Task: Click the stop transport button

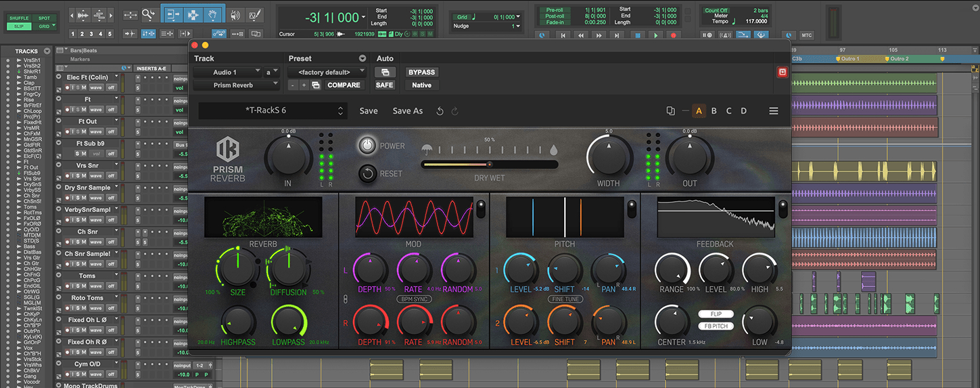Action: (637, 35)
